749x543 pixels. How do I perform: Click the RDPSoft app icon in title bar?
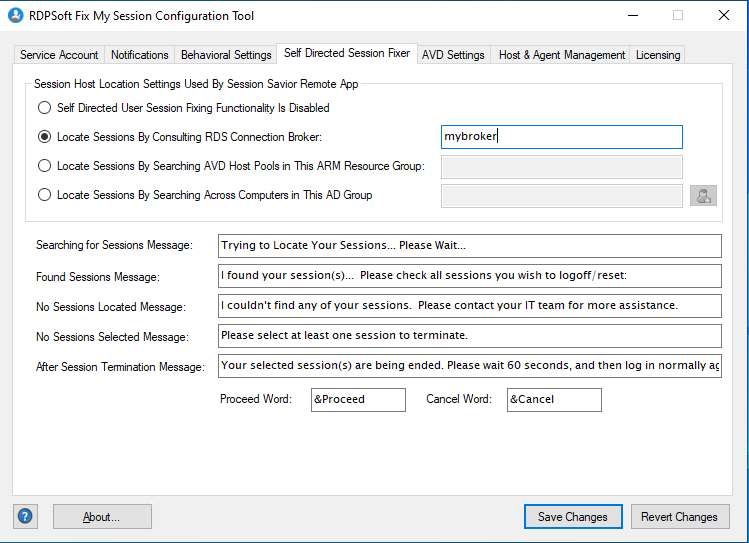pos(16,16)
